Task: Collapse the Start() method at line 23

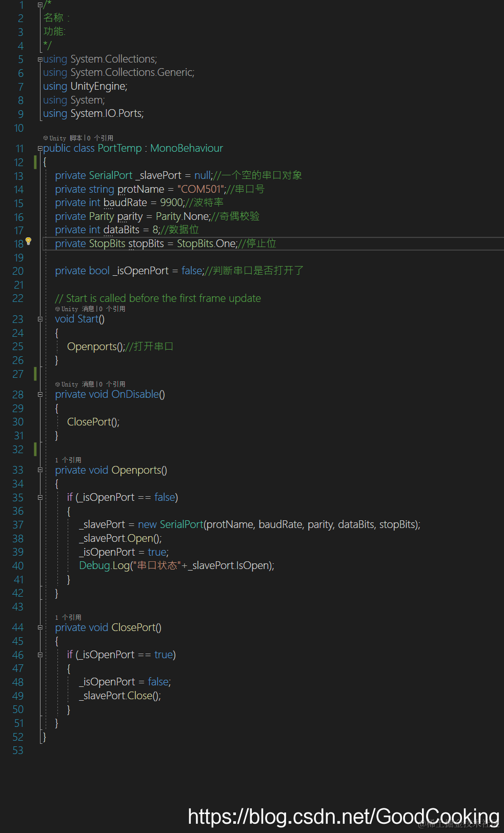Action: point(40,319)
